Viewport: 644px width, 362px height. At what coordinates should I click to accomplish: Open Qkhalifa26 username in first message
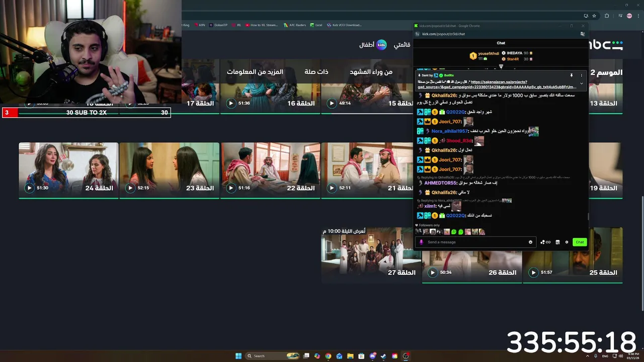point(444,96)
